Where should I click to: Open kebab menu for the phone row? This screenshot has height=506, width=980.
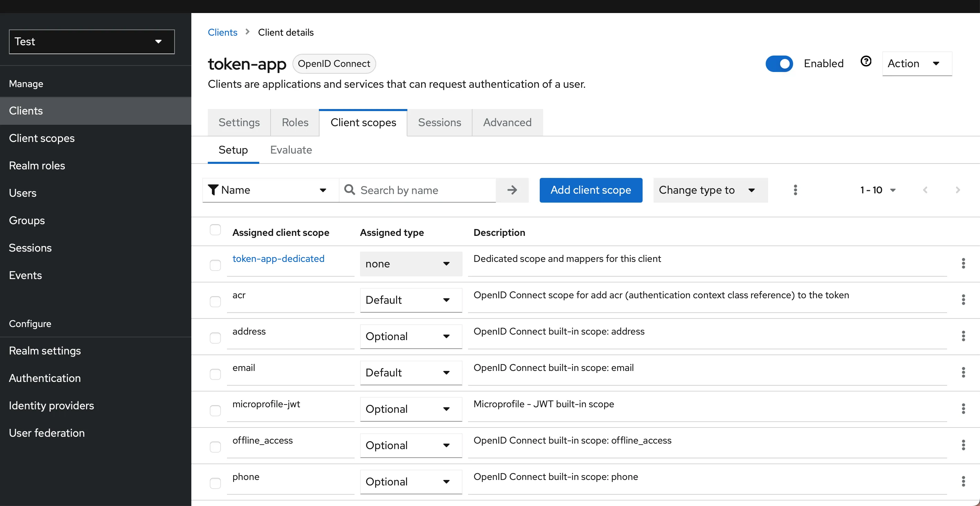pyautogui.click(x=963, y=481)
